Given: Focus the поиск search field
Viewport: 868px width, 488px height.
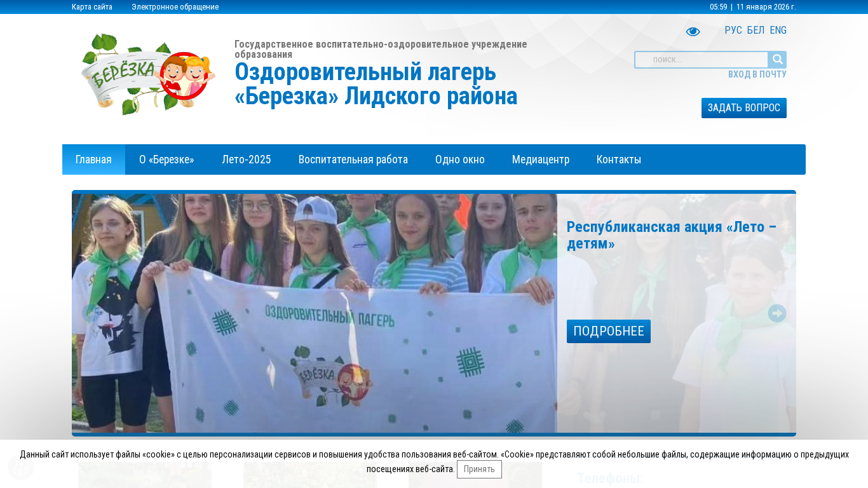Looking at the screenshot, I should tap(702, 60).
